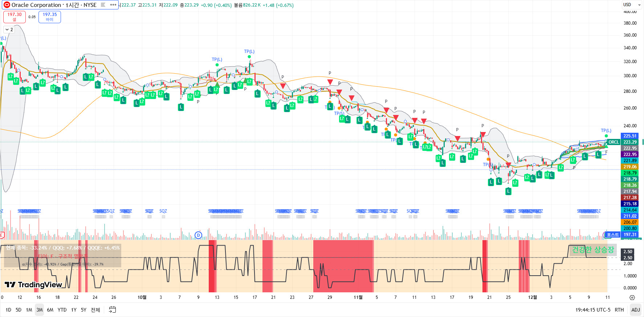
Task: Click the red down-triangle near November 17
Action: click(457, 138)
